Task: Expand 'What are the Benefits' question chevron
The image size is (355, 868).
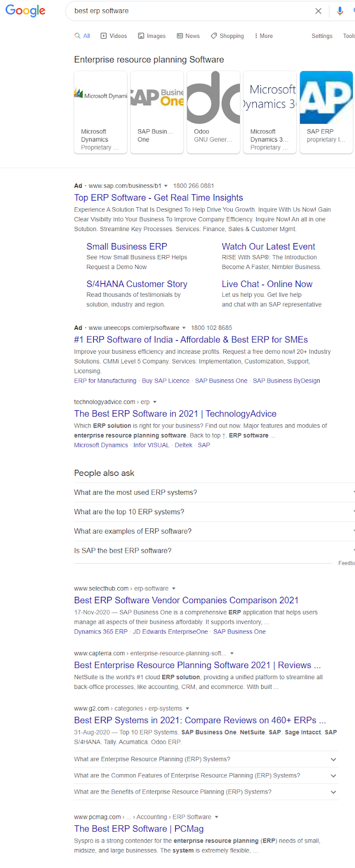Action: 333,792
